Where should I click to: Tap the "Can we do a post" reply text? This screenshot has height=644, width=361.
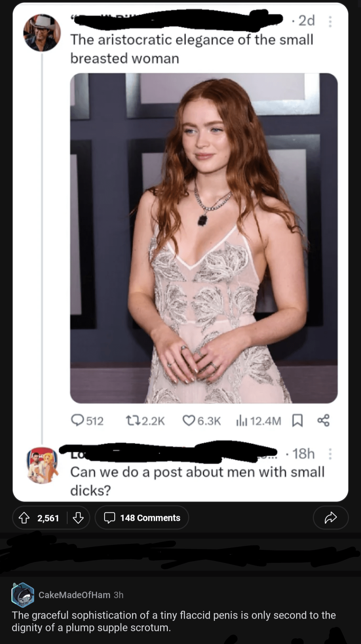click(x=197, y=481)
